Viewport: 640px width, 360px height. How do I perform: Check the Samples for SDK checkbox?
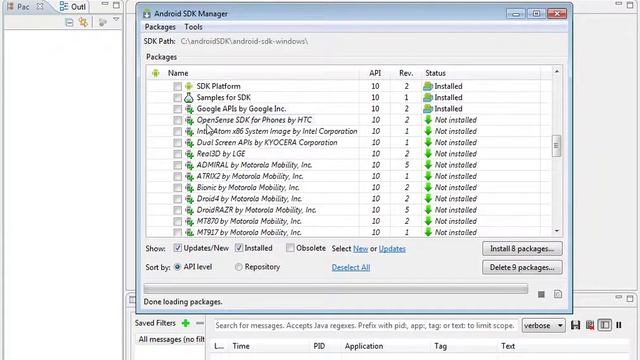pos(177,98)
